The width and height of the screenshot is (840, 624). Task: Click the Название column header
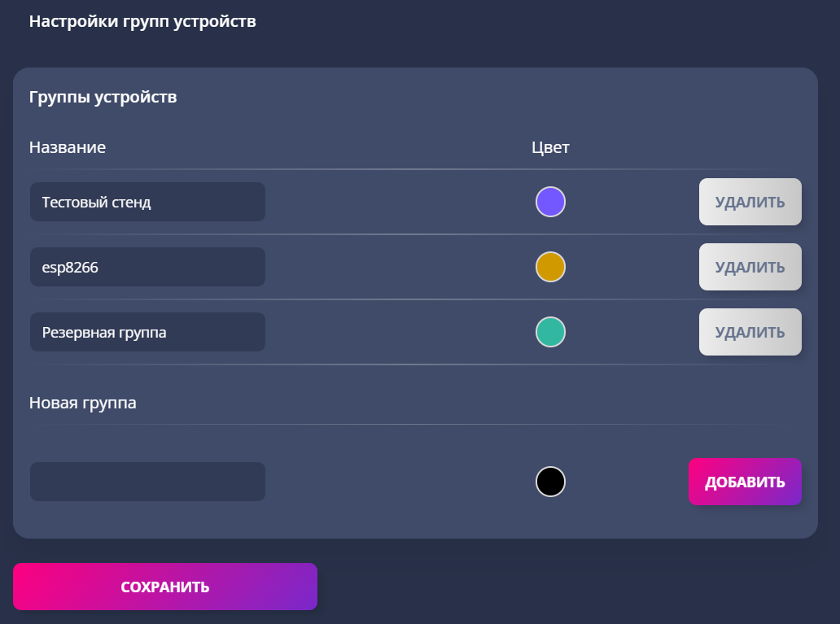pyautogui.click(x=68, y=147)
